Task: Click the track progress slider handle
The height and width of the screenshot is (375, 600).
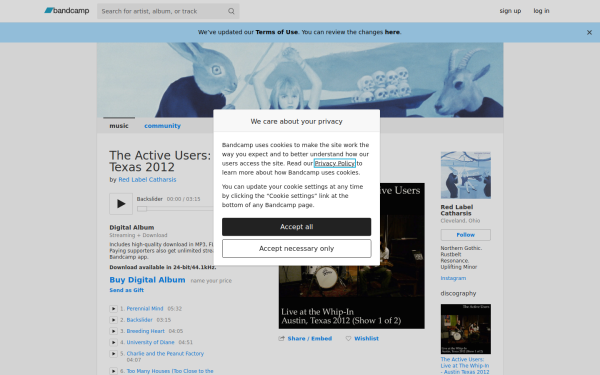Action: [x=142, y=209]
